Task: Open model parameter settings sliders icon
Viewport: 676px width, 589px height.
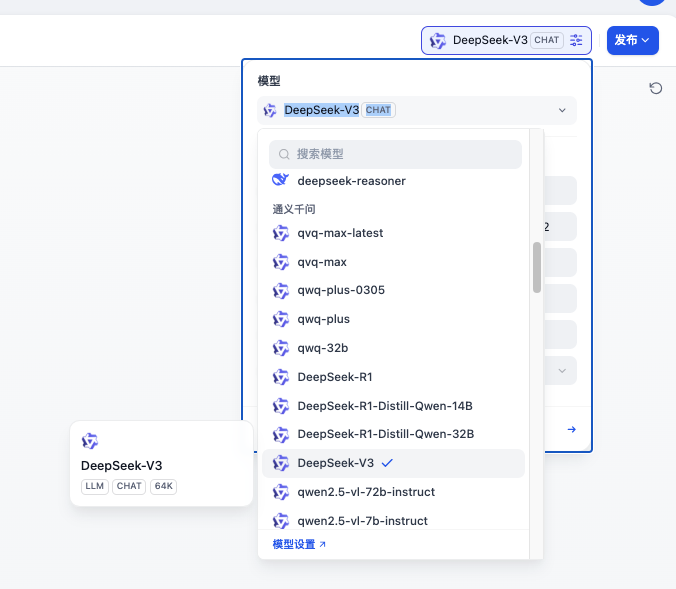Action: click(x=576, y=40)
